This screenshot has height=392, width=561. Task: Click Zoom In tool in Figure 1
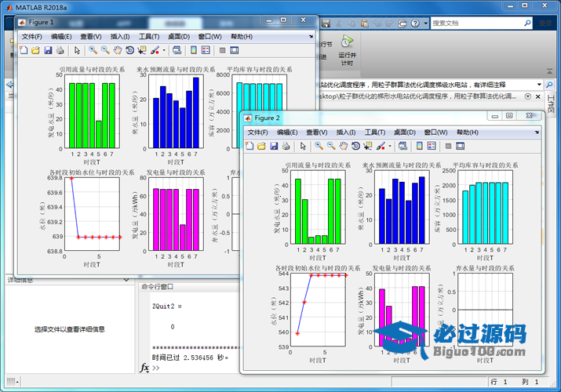93,51
